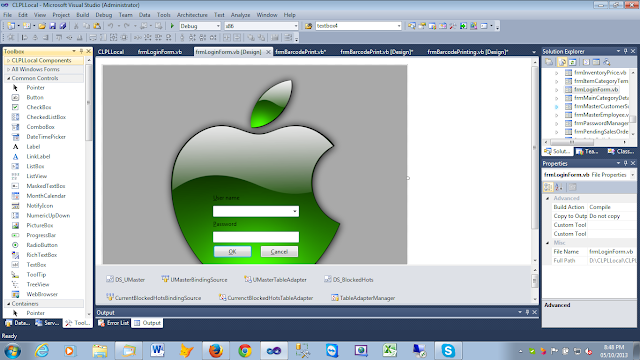This screenshot has width=640, height=360.
Task: Click the Save All toolbar icon
Action: (62, 26)
